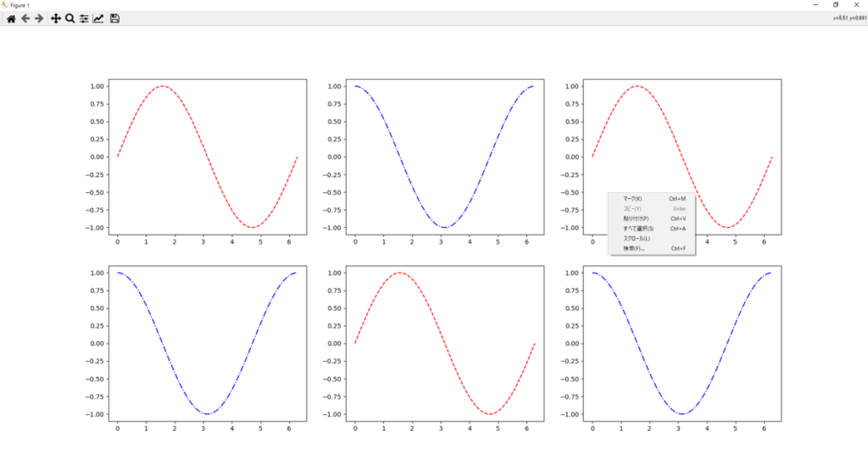This screenshot has width=868, height=470.
Task: Click inside the top-left red sine plot
Action: pos(207,157)
